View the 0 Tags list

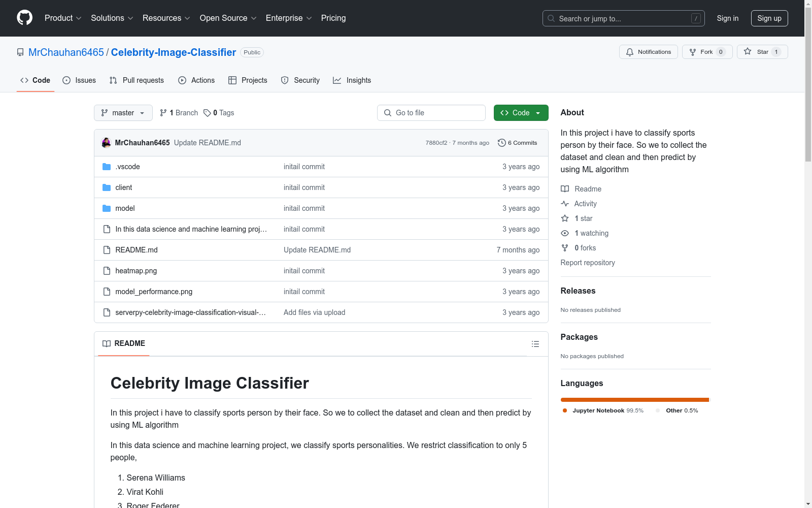219,113
